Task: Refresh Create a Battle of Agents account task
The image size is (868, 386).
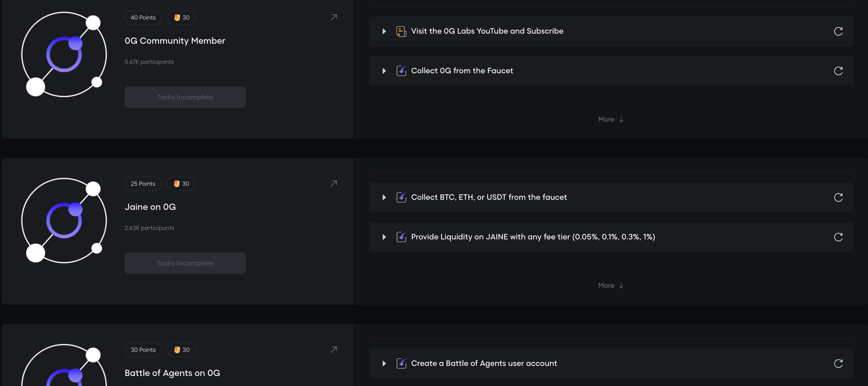Action: [838, 363]
